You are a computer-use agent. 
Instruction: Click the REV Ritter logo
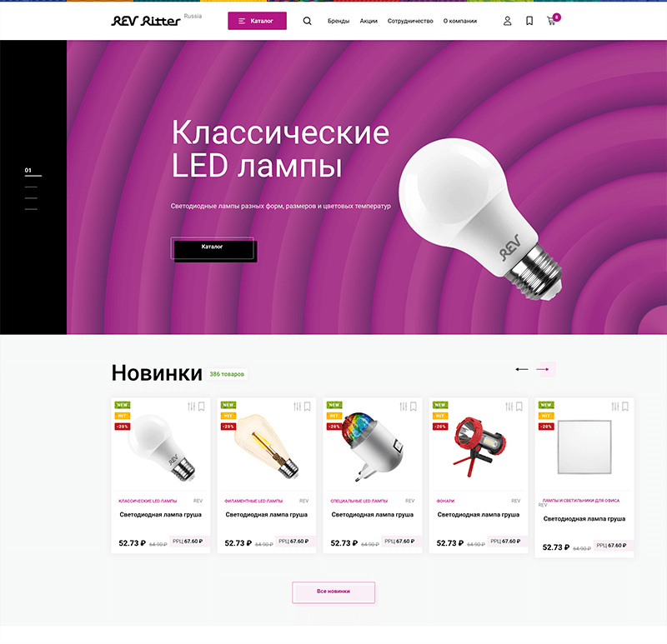point(146,21)
